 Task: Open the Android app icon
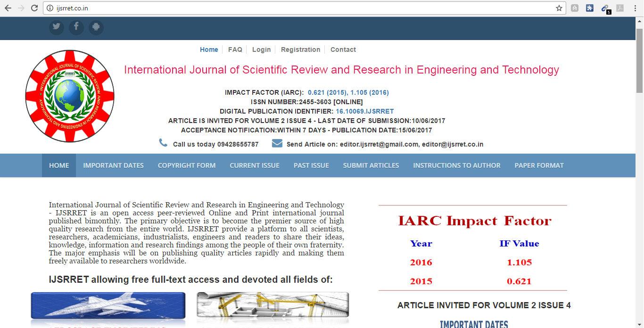(x=96, y=27)
